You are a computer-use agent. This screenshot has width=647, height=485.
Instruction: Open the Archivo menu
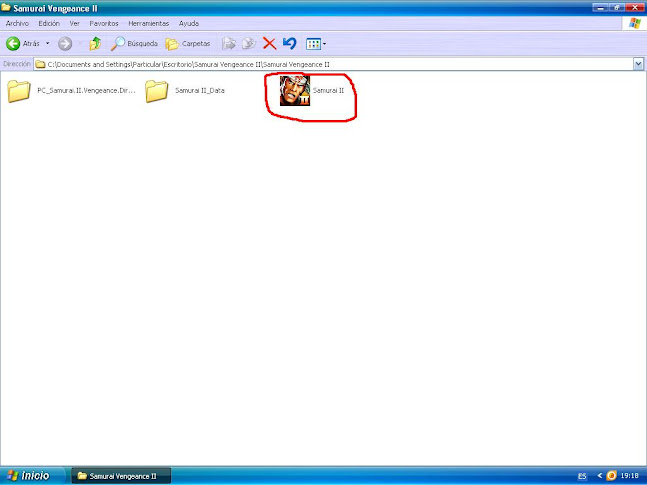(x=17, y=24)
